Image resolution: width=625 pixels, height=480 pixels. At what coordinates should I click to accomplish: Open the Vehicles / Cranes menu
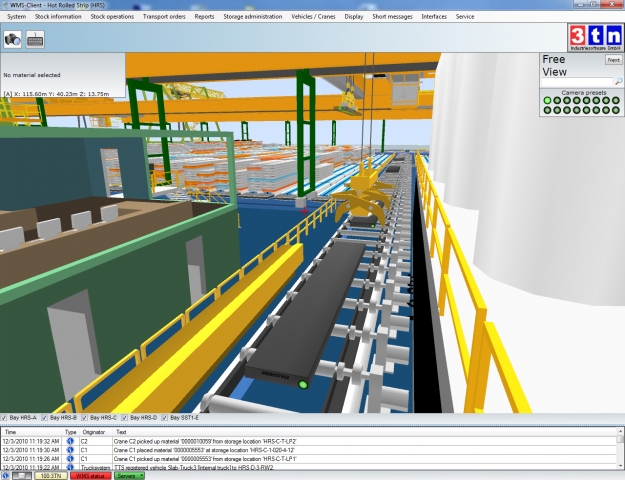(314, 17)
